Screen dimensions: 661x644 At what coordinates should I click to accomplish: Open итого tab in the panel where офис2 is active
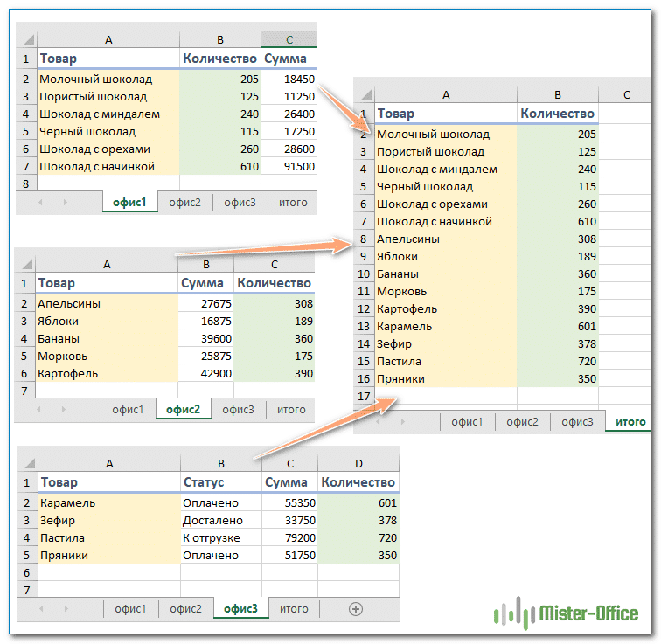click(x=291, y=410)
